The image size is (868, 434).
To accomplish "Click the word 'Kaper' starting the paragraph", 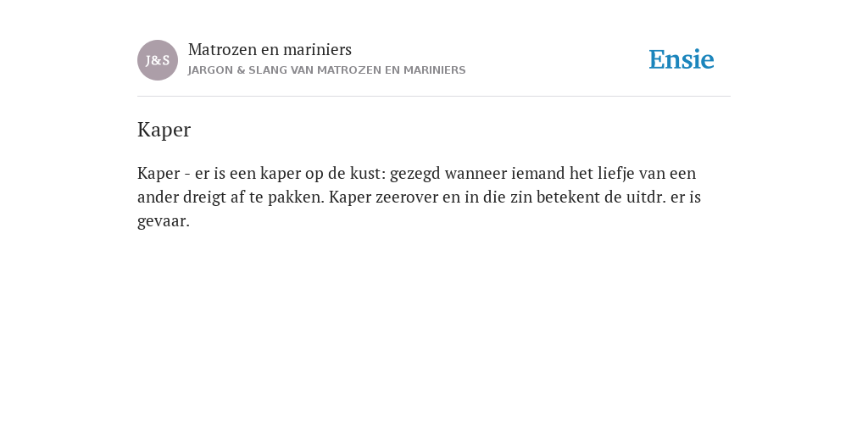I will point(159,173).
